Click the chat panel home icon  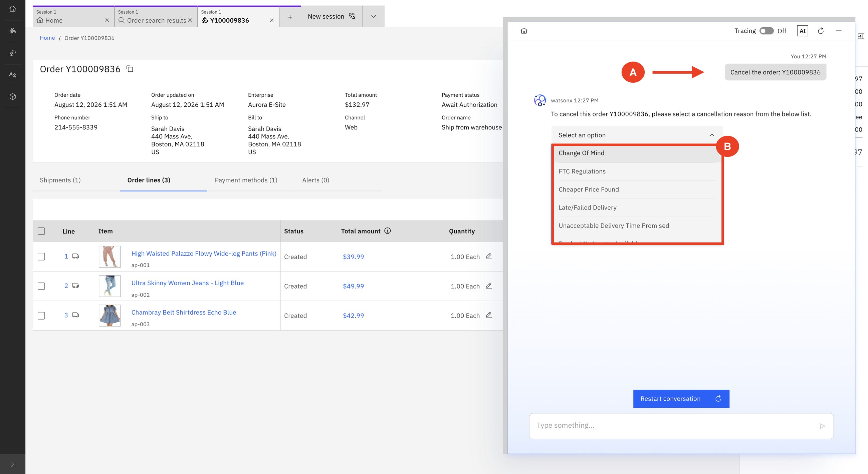point(524,31)
